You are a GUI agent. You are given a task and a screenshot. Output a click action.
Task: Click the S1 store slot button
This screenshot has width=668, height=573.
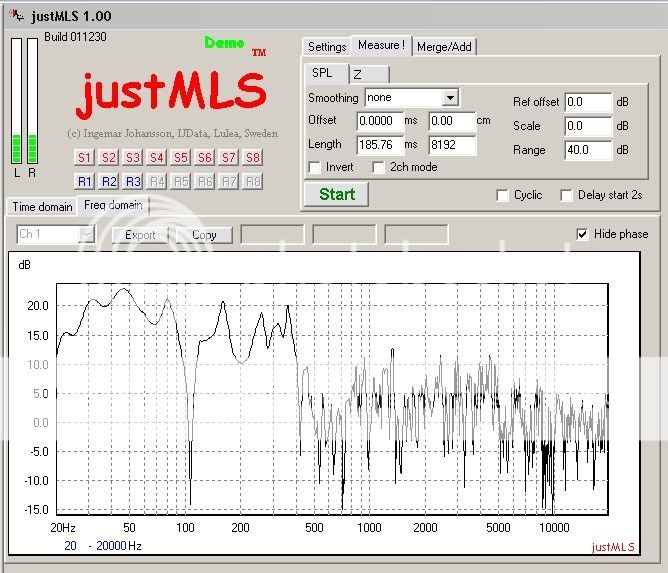pyautogui.click(x=85, y=158)
